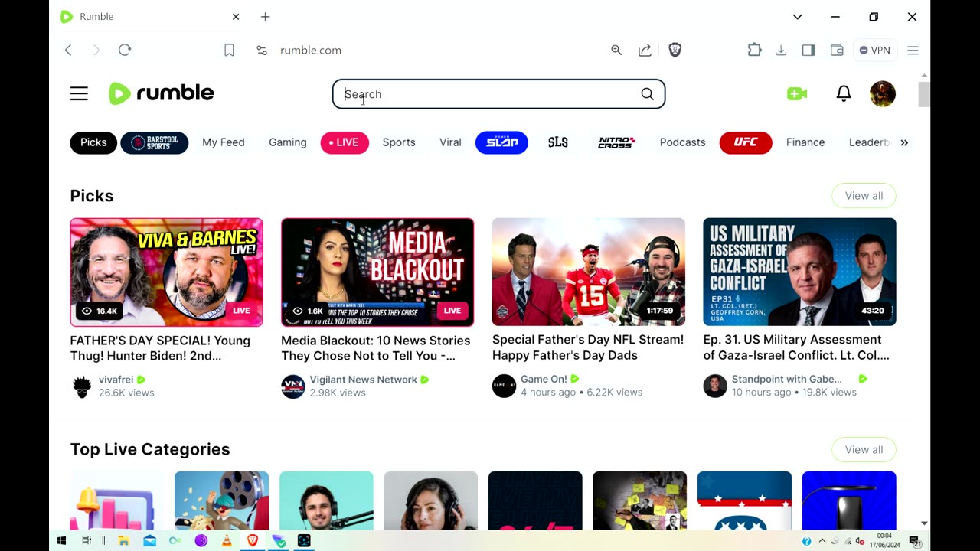This screenshot has height=551, width=980.
Task: Open the Podcasts category
Action: point(683,142)
